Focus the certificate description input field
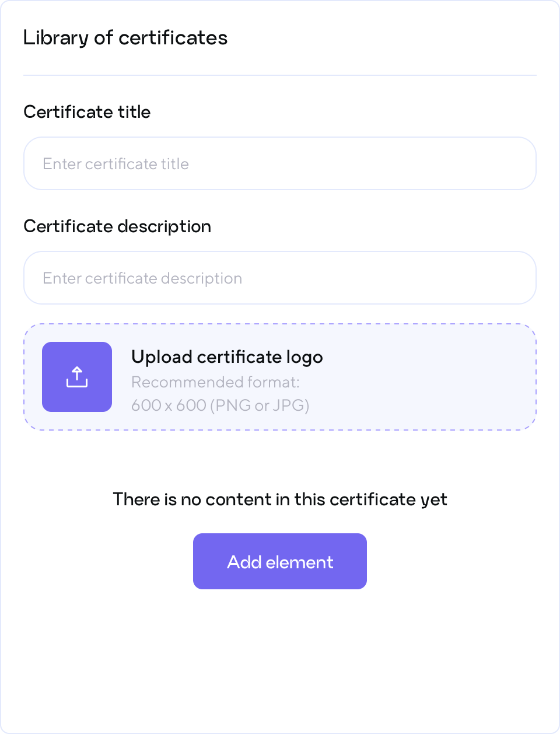The image size is (560, 734). pyautogui.click(x=280, y=278)
